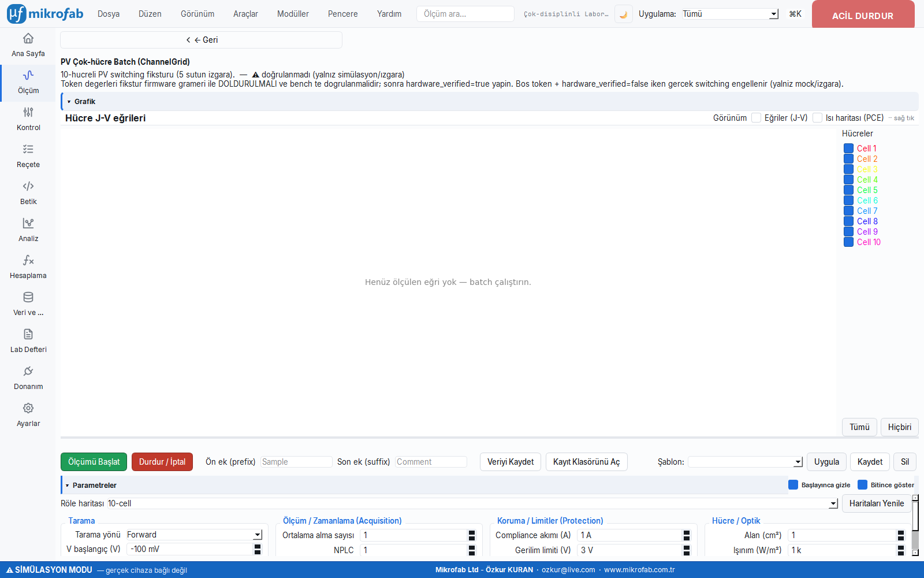Screen dimensions: 924x578
Task: Open the Ayarlar gear icon
Action: click(28, 408)
